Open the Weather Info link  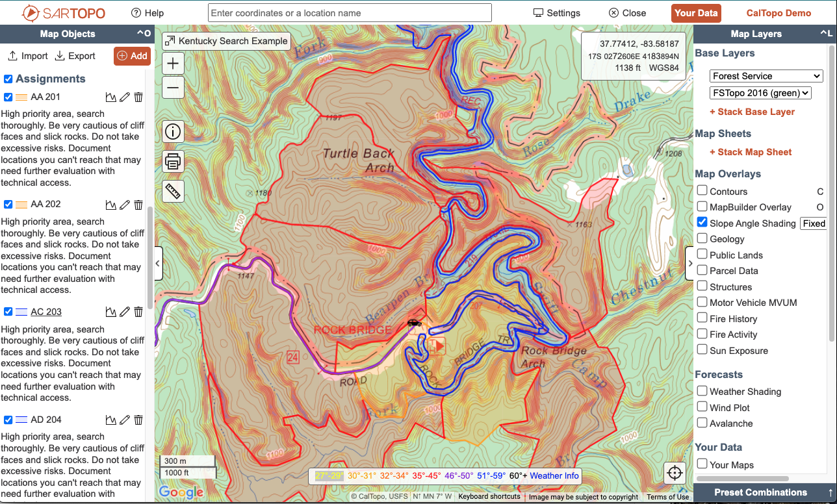pyautogui.click(x=554, y=475)
